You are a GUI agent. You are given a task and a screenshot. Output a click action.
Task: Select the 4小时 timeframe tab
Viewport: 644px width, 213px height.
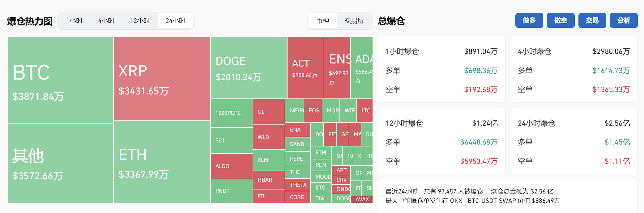pos(106,21)
